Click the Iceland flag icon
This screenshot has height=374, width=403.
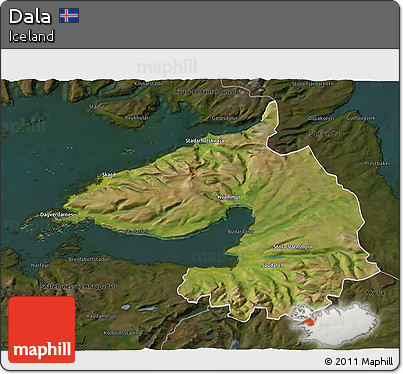[x=69, y=16]
